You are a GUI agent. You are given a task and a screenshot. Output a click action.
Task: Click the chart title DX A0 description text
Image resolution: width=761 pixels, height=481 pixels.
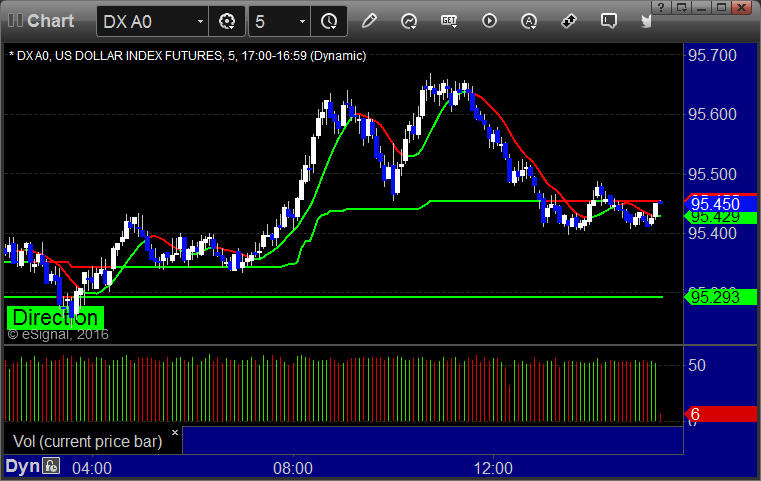click(187, 56)
